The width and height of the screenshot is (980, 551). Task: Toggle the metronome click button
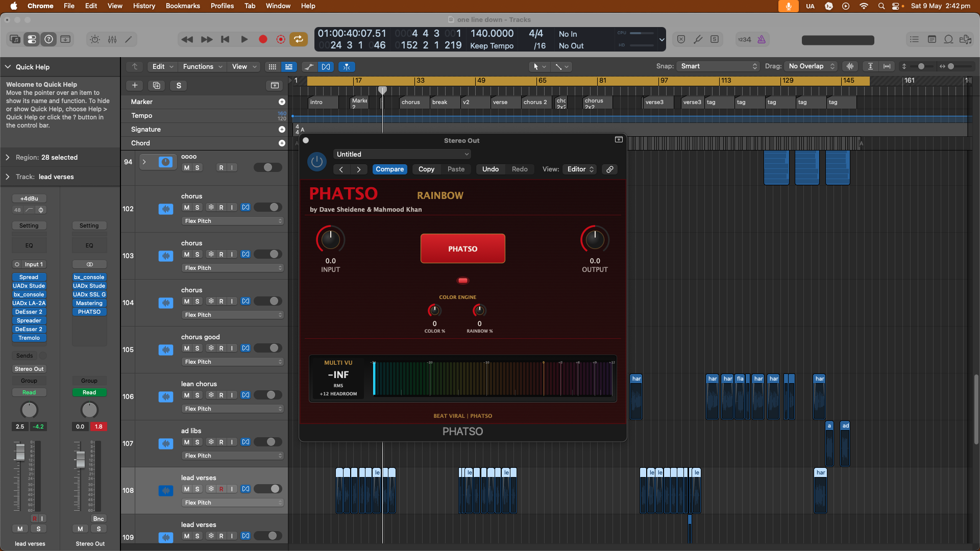(762, 39)
